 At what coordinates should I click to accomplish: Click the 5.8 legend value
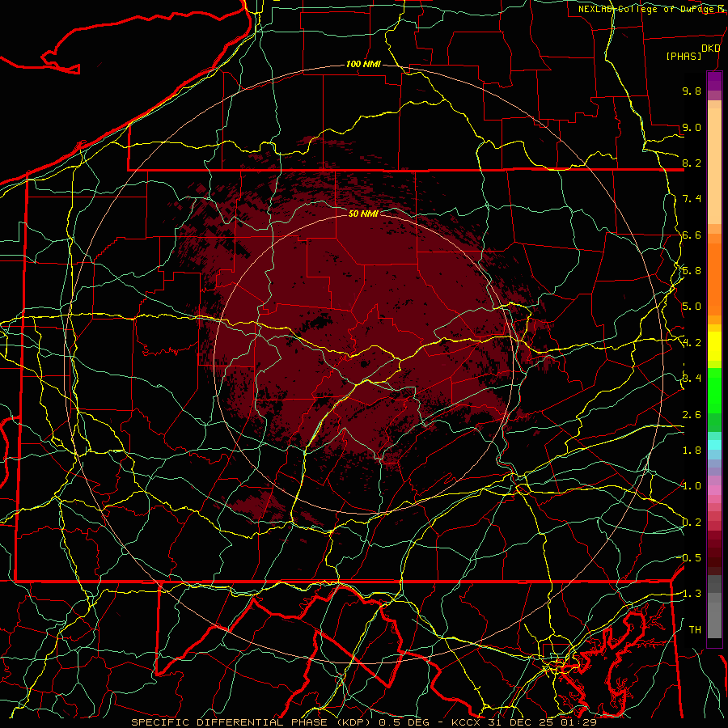[x=692, y=271]
